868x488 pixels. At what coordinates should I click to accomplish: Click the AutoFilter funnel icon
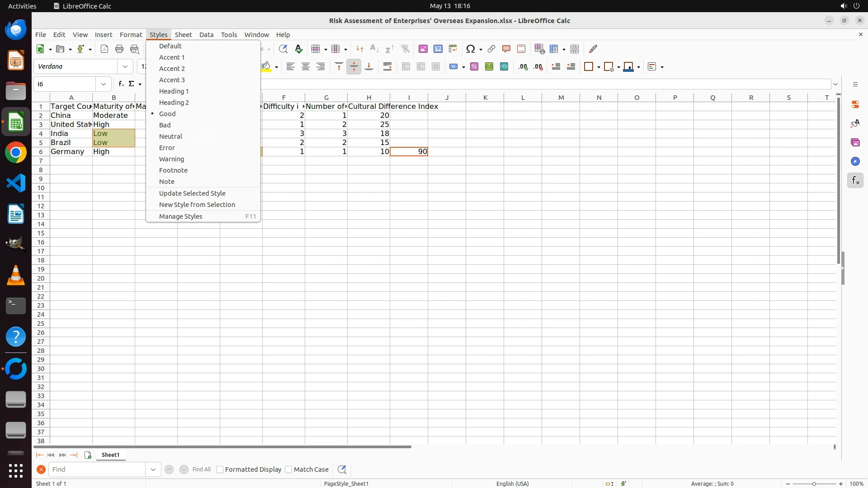tap(405, 49)
